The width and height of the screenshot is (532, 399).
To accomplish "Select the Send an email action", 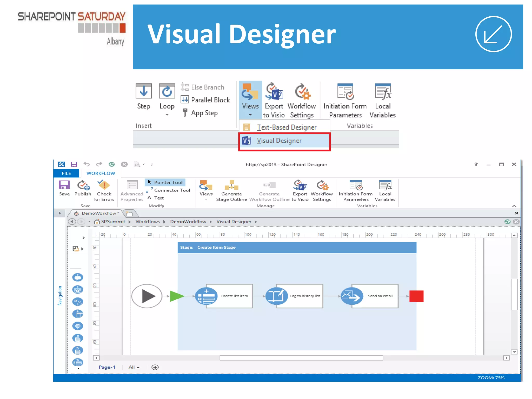I will click(x=369, y=296).
